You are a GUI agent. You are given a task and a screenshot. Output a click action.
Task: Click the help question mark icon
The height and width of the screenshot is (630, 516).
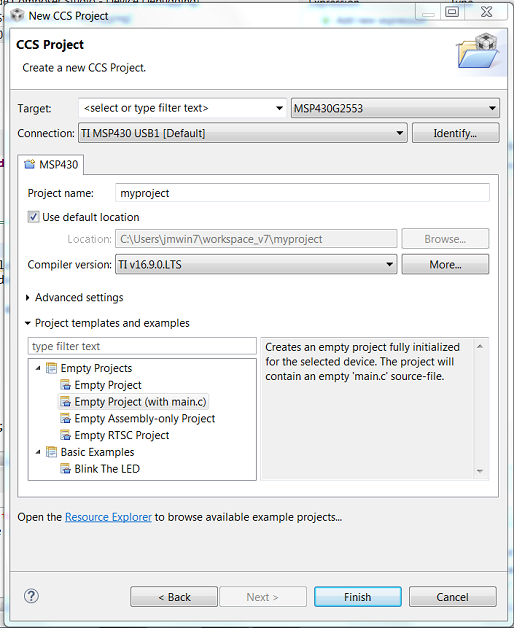click(x=31, y=596)
